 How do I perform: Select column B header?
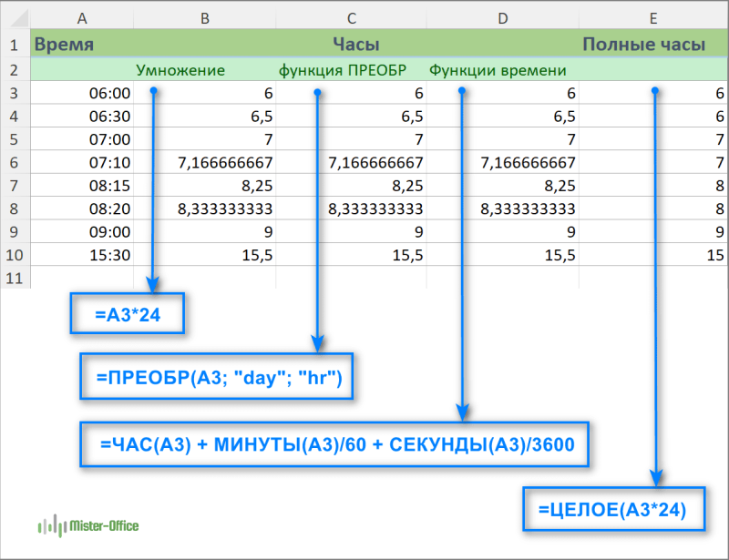pyautogui.click(x=204, y=18)
